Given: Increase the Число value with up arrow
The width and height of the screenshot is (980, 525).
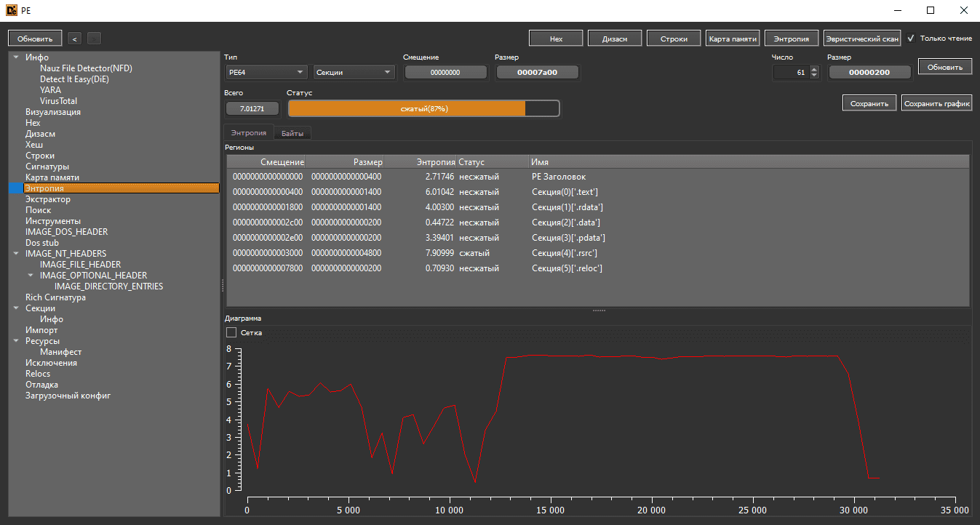Looking at the screenshot, I should pyautogui.click(x=814, y=69).
